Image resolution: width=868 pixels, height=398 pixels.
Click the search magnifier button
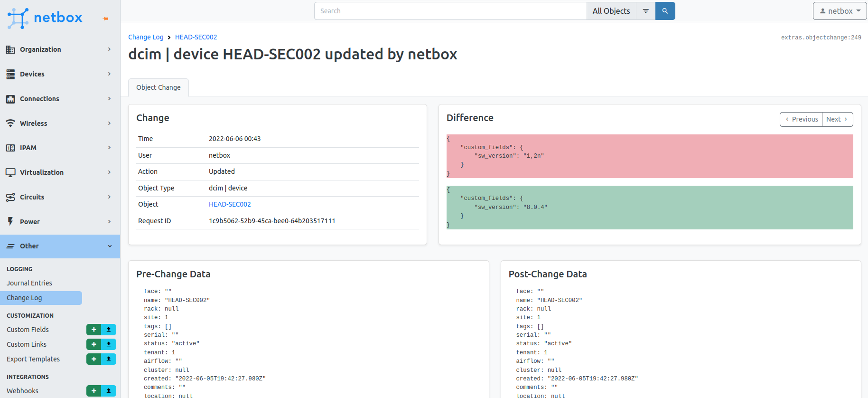[665, 11]
